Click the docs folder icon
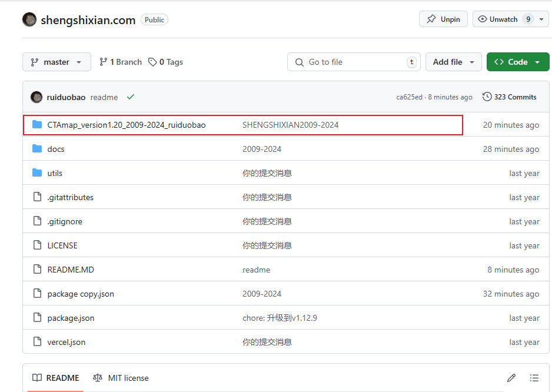This screenshot has width=552, height=392. pos(37,149)
